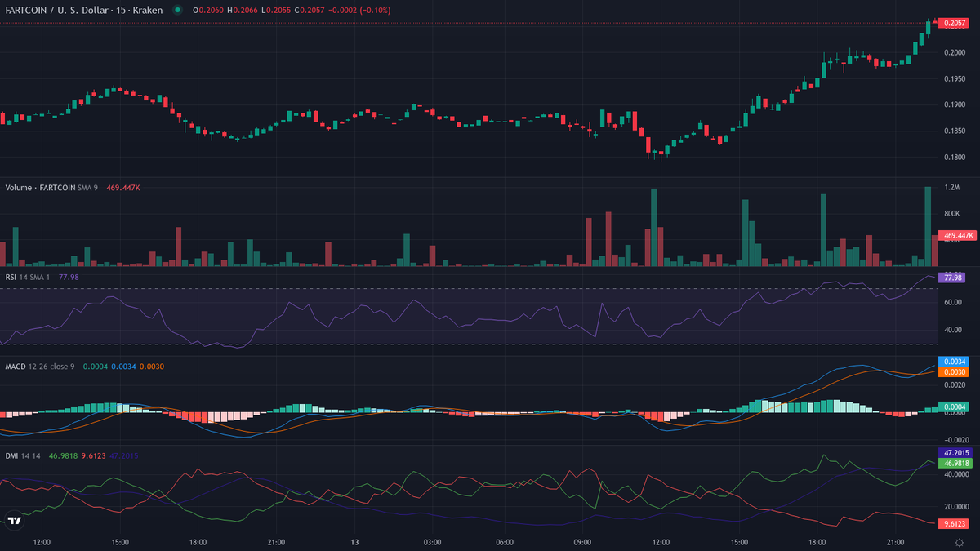
Task: Click the 0.1800 price axis label
Action: pyautogui.click(x=954, y=157)
